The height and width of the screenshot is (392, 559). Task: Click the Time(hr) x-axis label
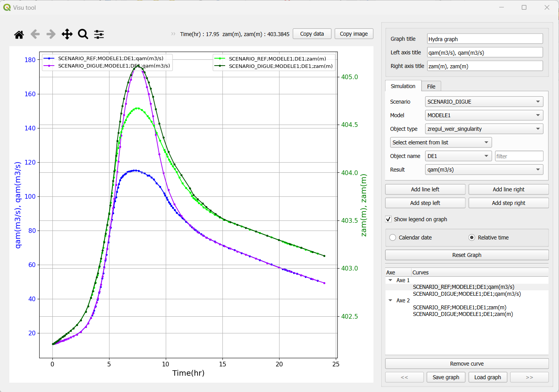[188, 373]
